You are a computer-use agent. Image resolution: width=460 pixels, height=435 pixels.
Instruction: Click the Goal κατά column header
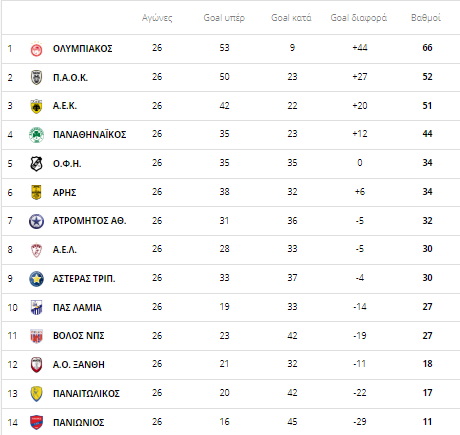[291, 18]
